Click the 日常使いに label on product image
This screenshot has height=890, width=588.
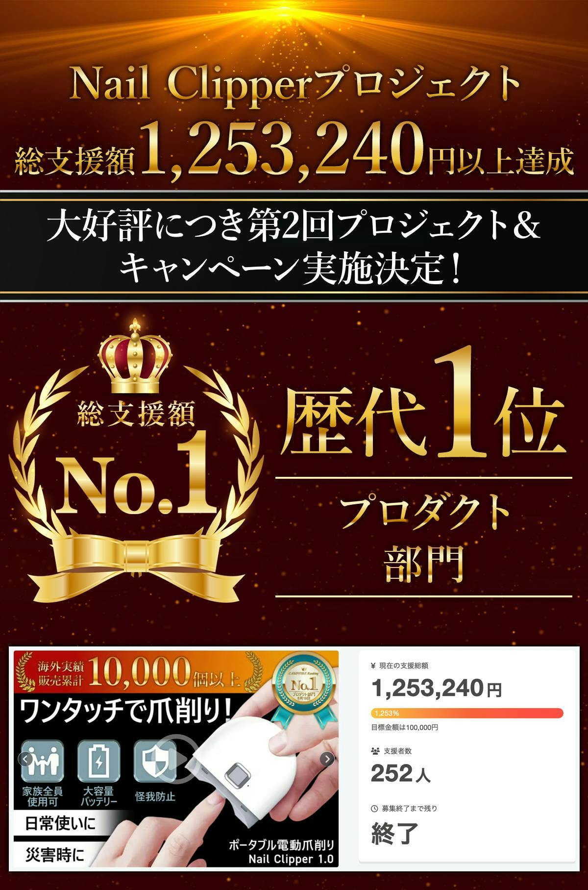[x=60, y=823]
